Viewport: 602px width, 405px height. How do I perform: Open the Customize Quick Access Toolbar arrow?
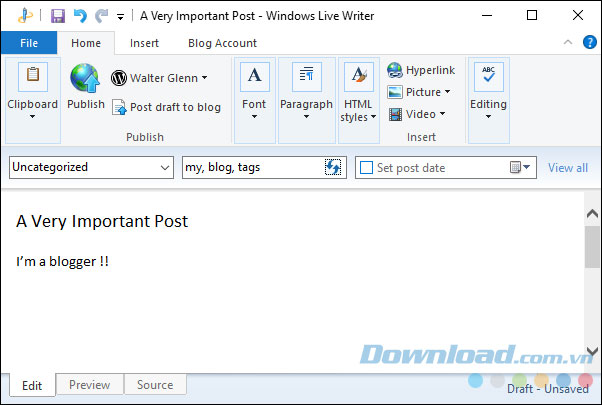[x=121, y=17]
